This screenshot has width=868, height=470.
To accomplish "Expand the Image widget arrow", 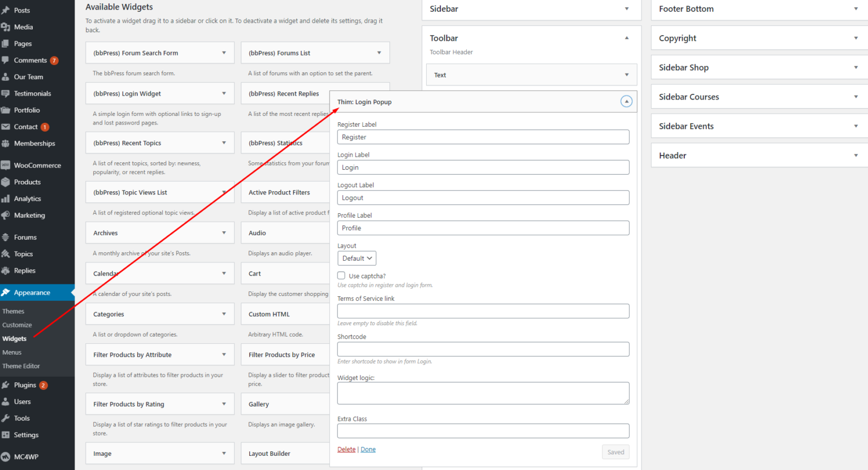I will [224, 453].
